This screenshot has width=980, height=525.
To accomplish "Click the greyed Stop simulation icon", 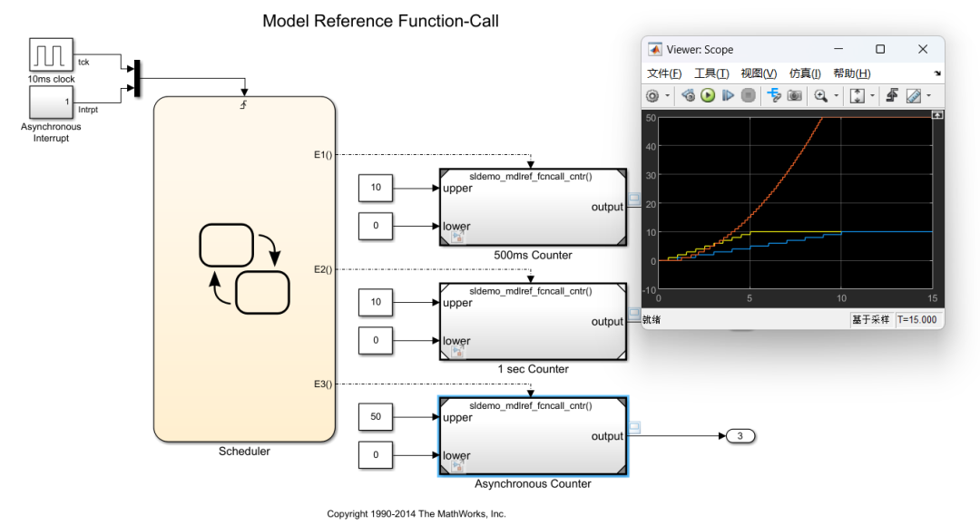I will coord(748,95).
